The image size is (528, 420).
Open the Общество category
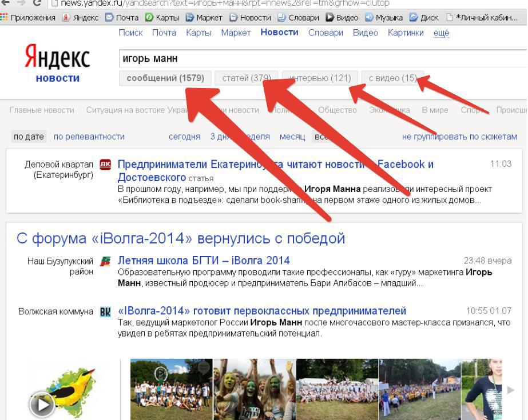[338, 110]
